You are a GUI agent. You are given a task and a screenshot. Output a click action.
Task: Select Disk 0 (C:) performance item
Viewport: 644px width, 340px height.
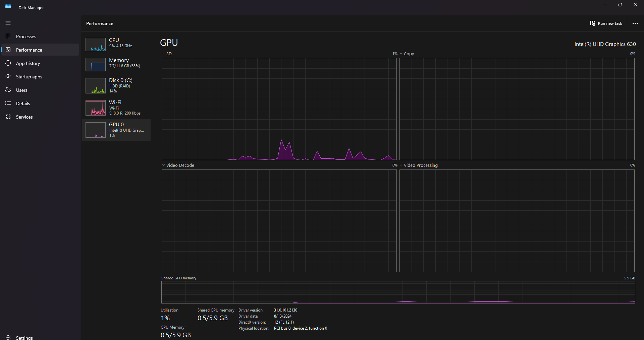[116, 86]
